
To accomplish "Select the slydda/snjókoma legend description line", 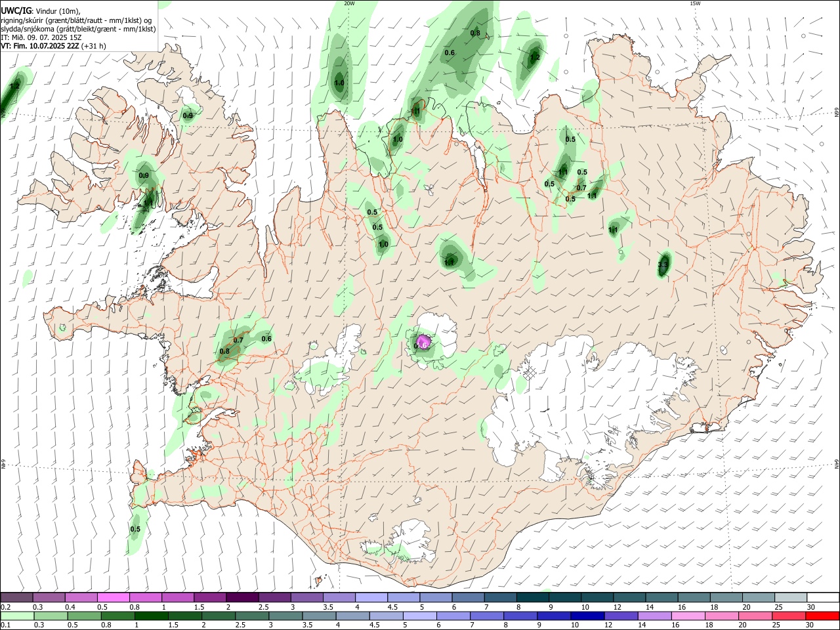I will point(78,29).
